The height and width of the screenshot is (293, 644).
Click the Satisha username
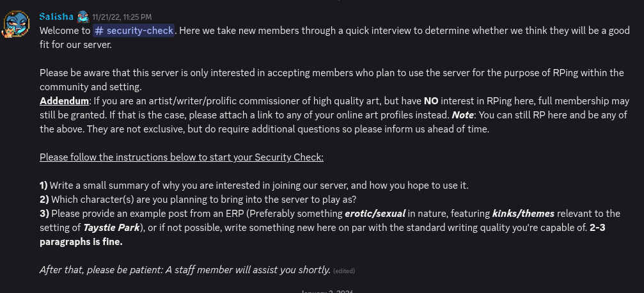[x=56, y=17]
